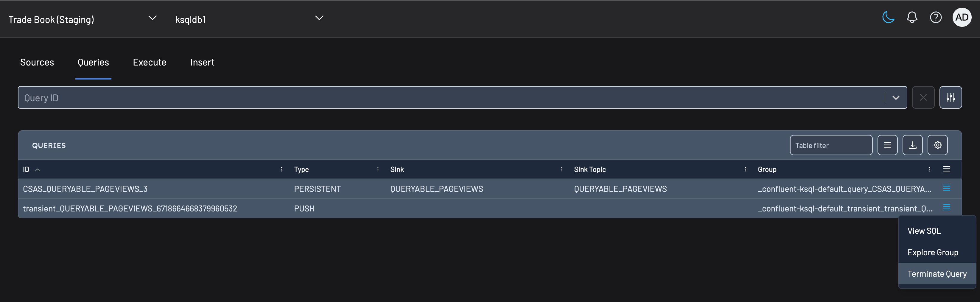Screen dimensions: 980x302
Task: Switch to the Sources tab
Action: coord(37,62)
